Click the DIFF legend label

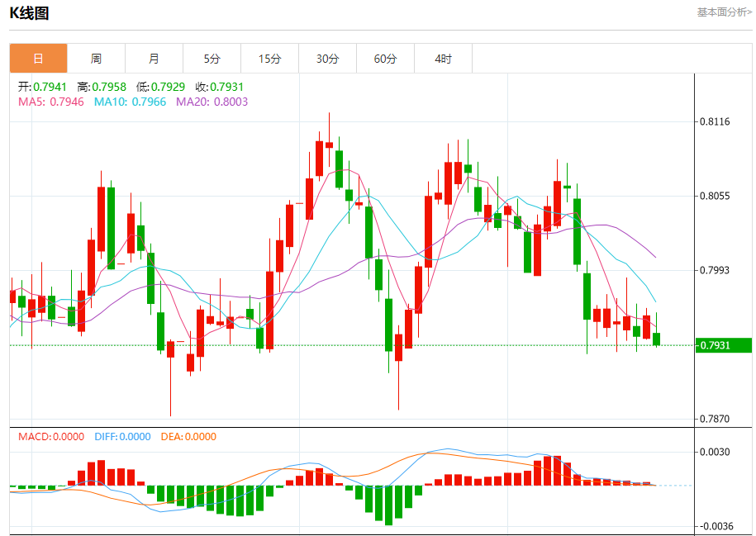(x=123, y=437)
